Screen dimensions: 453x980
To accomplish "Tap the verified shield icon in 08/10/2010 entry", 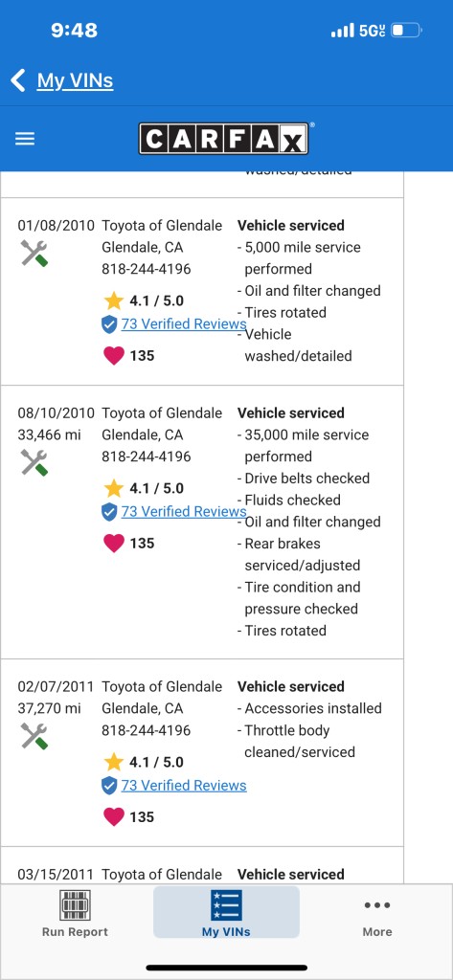I will coord(109,512).
